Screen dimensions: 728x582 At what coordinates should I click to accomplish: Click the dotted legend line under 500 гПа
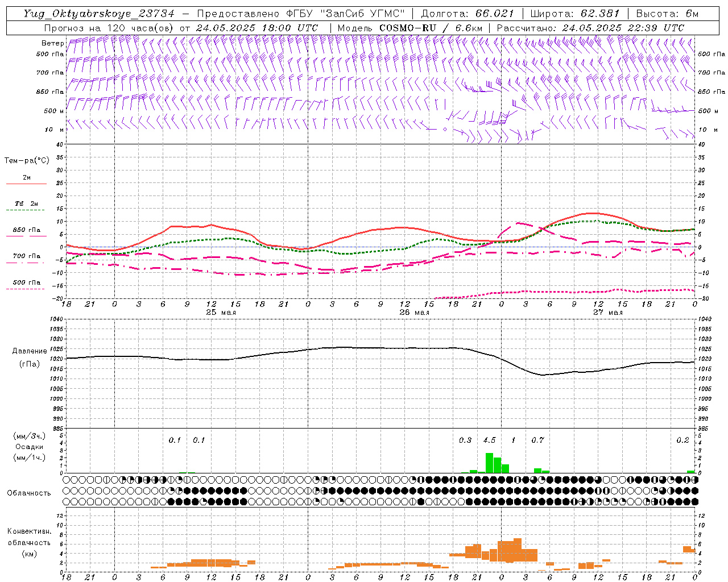25,289
